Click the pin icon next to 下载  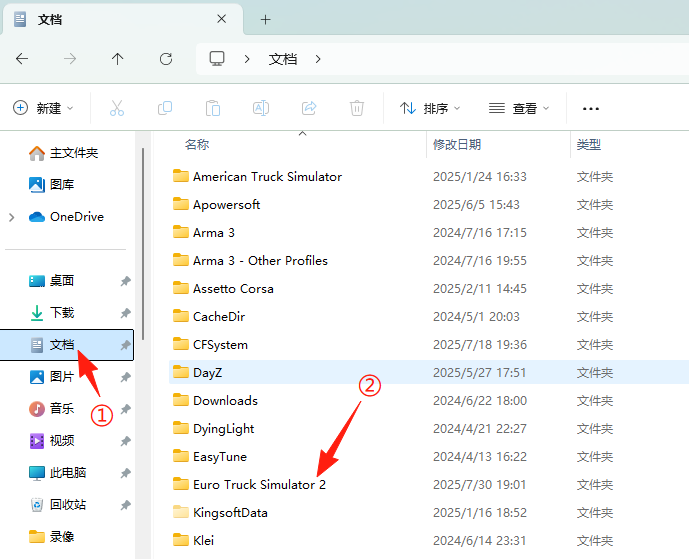(126, 313)
